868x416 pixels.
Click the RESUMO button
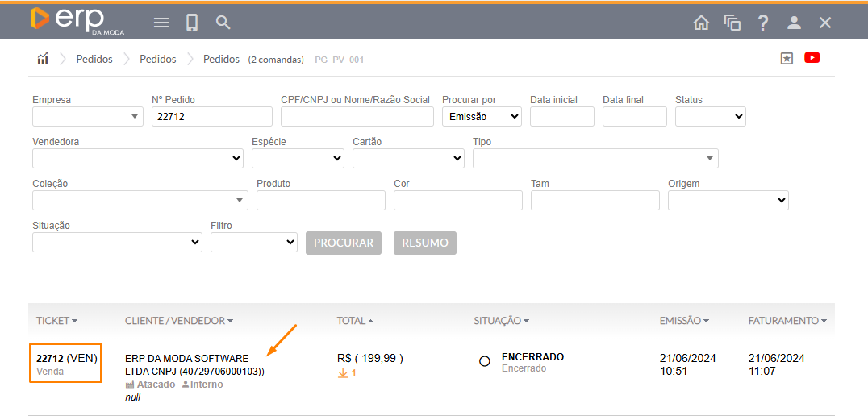[x=424, y=243]
